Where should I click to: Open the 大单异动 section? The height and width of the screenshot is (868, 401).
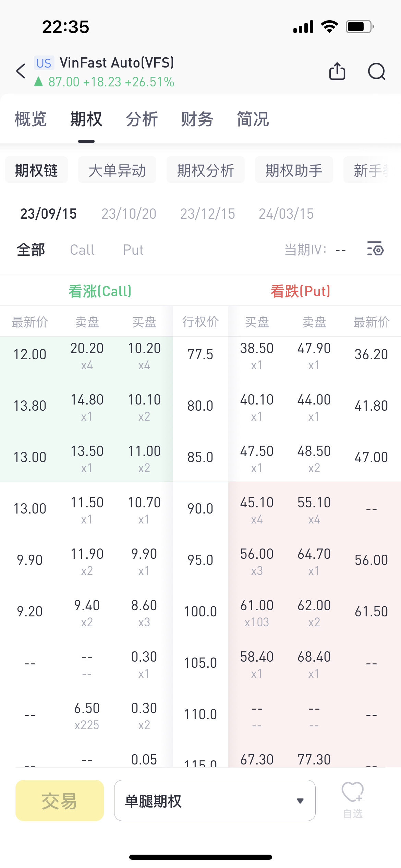[117, 170]
